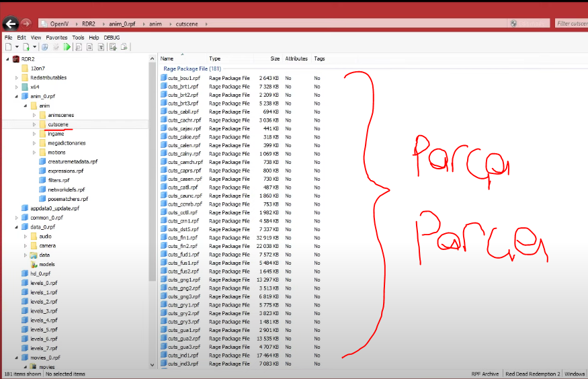
Task: Expand the animscenes folder
Action: (x=34, y=115)
